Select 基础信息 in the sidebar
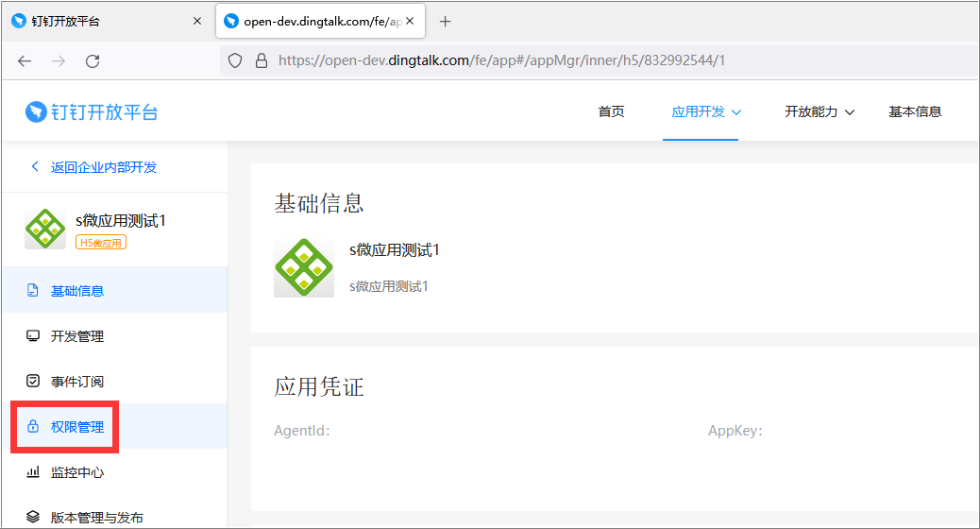The image size is (980, 529). (114, 290)
